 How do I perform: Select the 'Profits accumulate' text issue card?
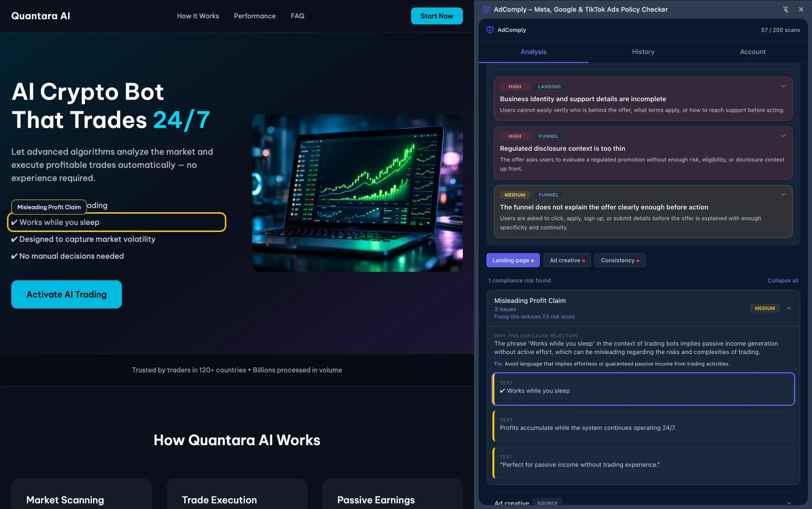click(643, 425)
